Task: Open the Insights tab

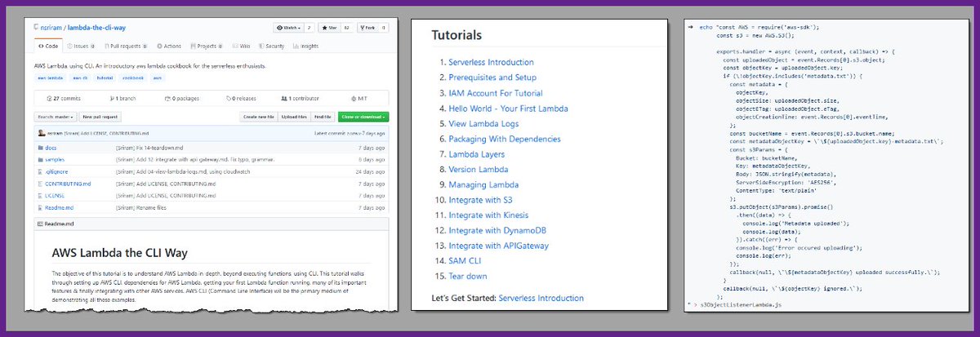Action: [x=306, y=47]
